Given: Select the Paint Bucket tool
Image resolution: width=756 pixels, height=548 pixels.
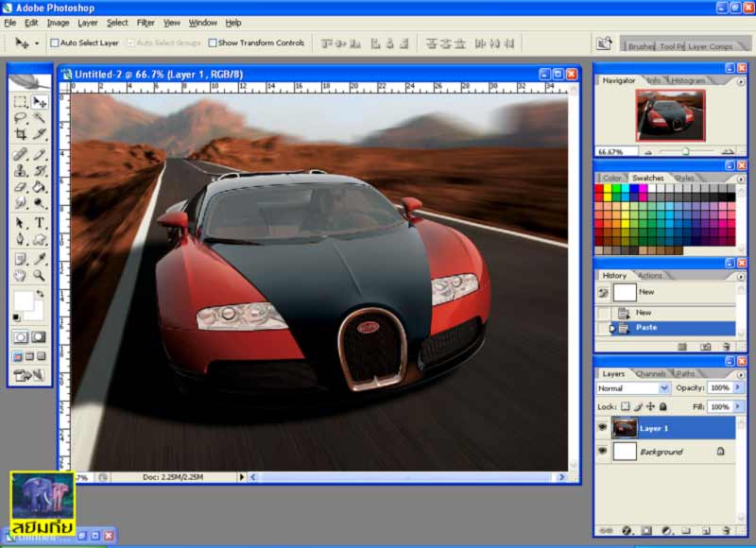Looking at the screenshot, I should point(39,186).
